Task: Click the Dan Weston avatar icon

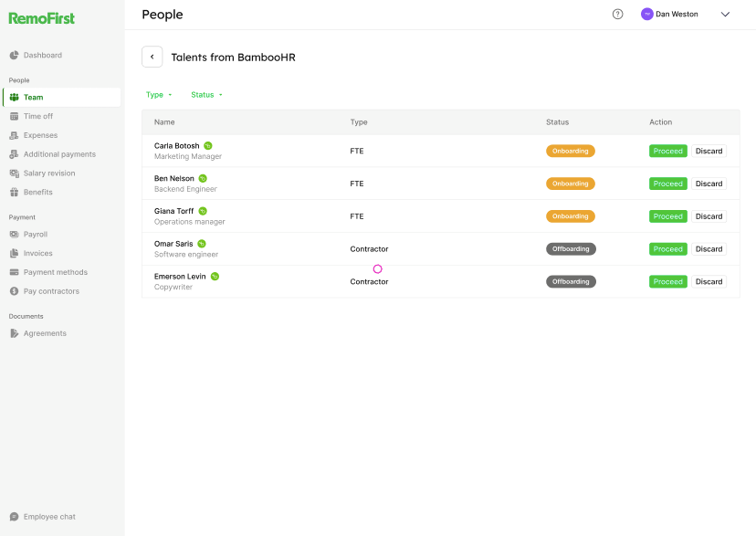Action: tap(647, 15)
